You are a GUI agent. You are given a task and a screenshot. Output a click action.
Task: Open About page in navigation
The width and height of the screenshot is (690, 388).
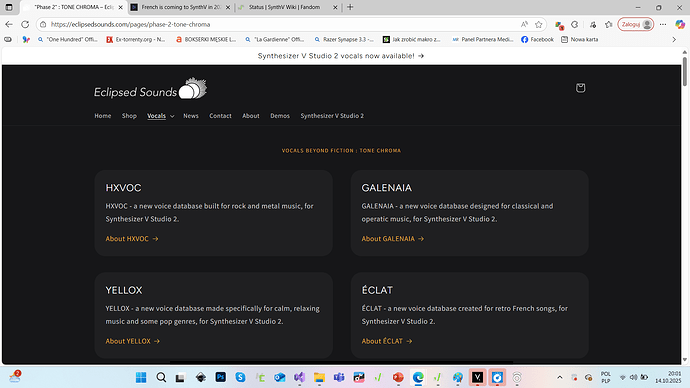251,116
